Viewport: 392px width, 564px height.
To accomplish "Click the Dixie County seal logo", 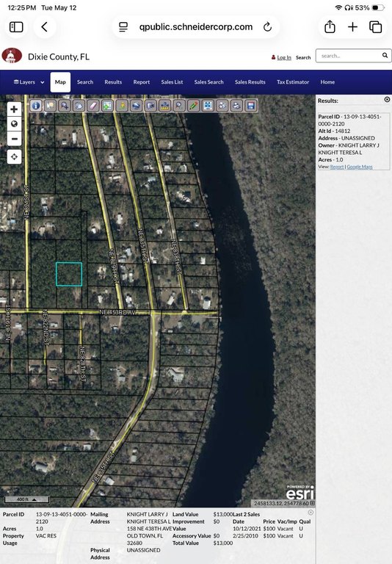I will coord(12,56).
